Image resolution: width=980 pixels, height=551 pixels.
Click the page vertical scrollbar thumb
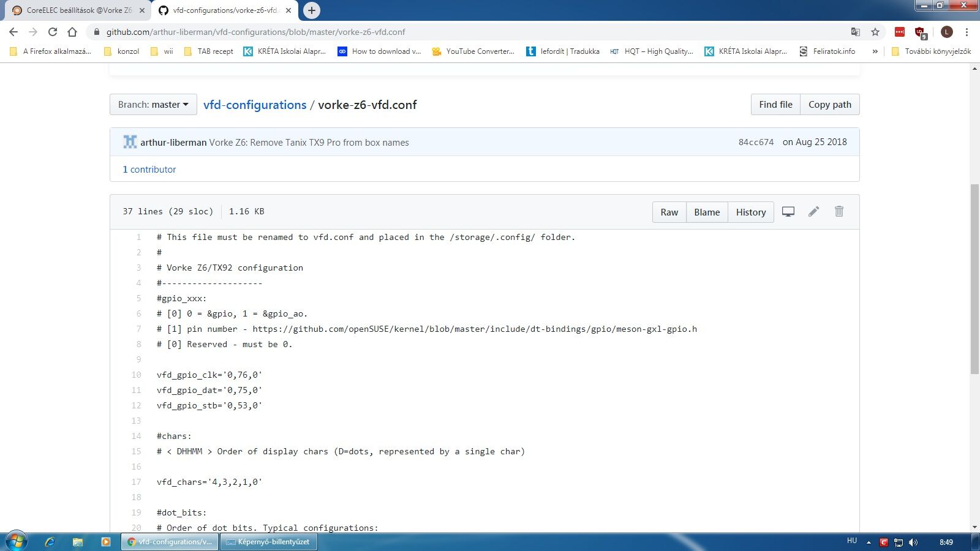pos(974,279)
